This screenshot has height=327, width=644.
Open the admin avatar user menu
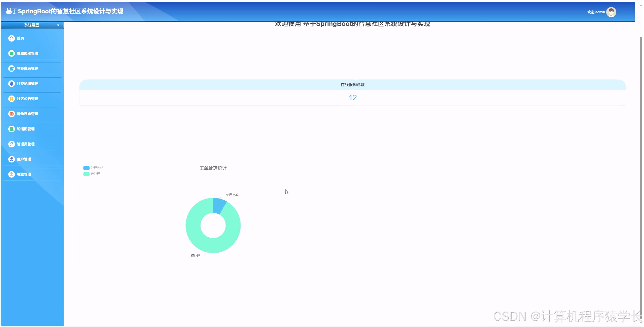611,12
